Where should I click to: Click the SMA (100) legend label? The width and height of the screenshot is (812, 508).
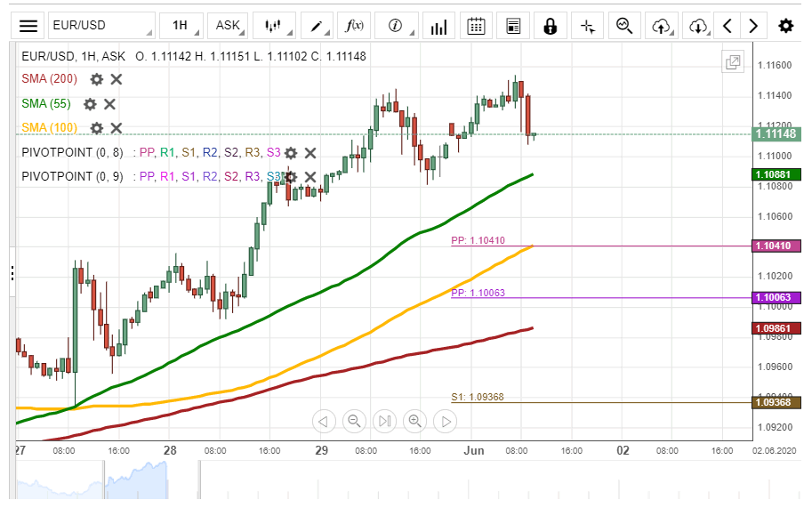(49, 127)
